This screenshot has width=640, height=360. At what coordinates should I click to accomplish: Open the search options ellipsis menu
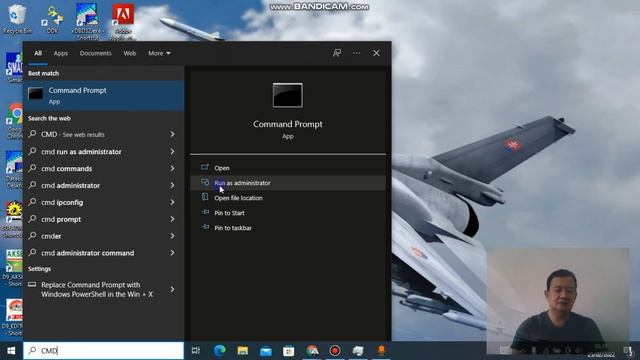[357, 53]
